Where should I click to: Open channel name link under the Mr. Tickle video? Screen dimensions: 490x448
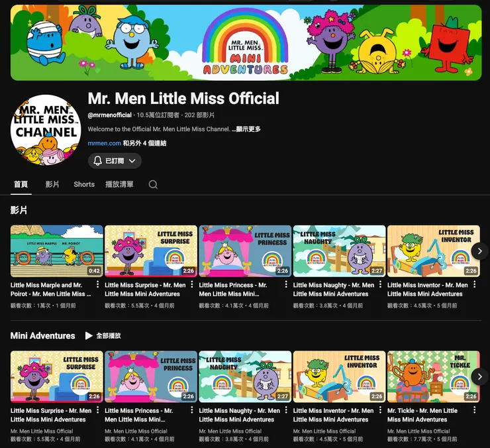tap(418, 431)
